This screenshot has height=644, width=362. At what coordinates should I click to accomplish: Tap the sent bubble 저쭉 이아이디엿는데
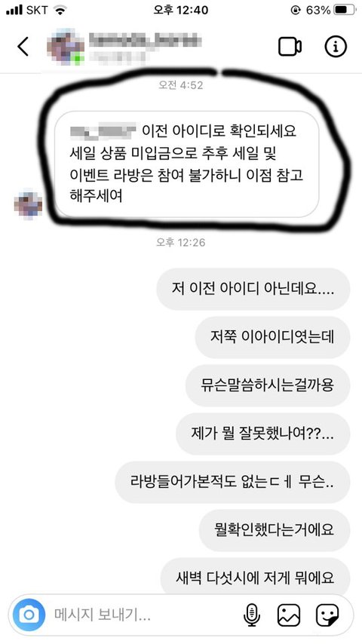point(272,337)
